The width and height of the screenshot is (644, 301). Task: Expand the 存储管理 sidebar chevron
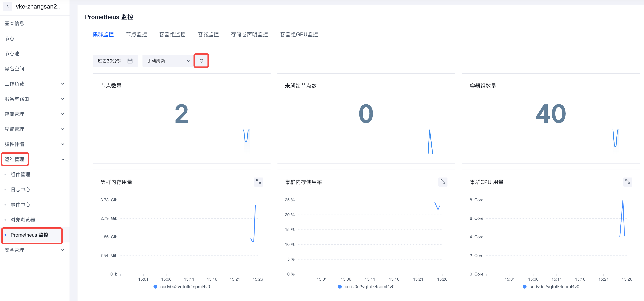point(63,114)
